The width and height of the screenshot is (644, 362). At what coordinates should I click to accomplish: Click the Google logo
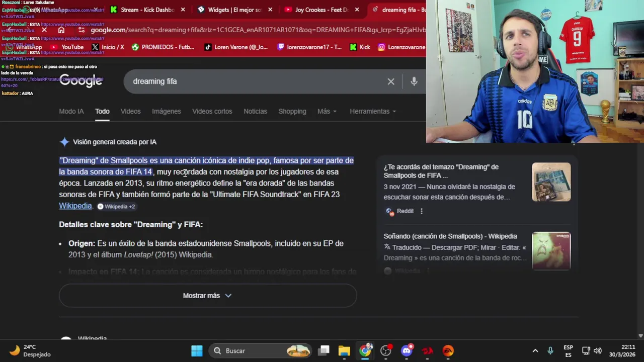click(81, 81)
